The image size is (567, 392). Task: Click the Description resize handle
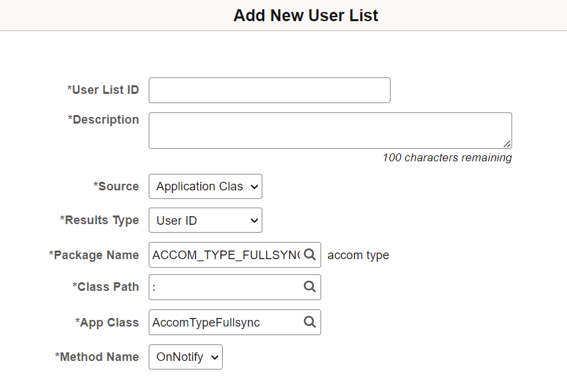tap(509, 144)
